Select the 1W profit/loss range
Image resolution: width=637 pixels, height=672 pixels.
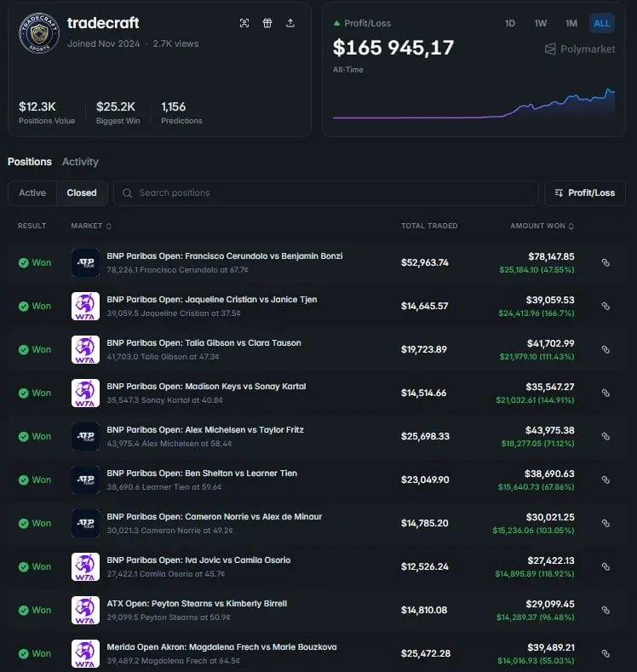point(541,23)
